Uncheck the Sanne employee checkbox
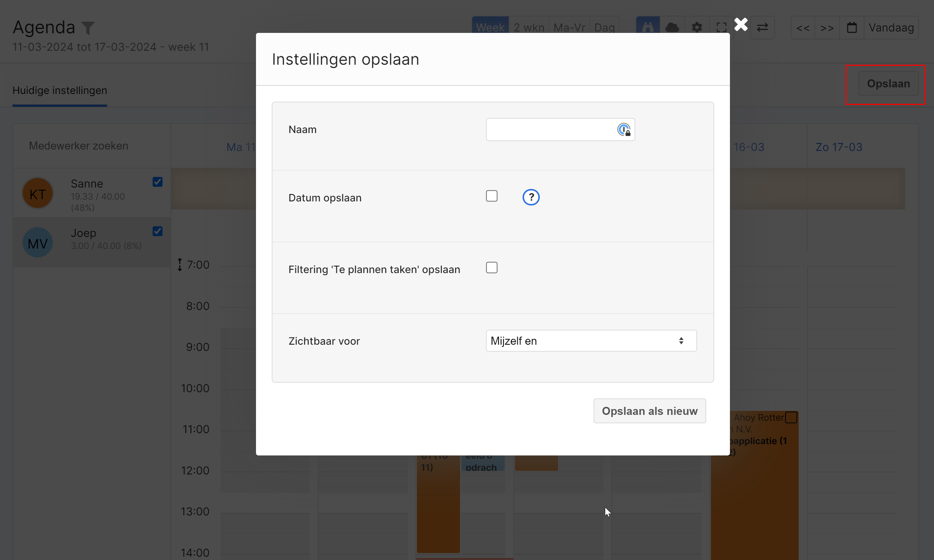The image size is (934, 560). (x=157, y=182)
